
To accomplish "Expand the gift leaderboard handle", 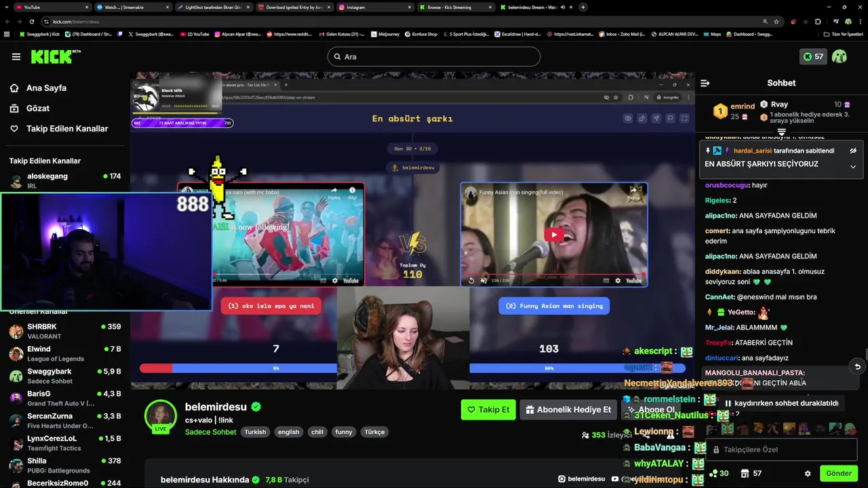I will coord(781,131).
